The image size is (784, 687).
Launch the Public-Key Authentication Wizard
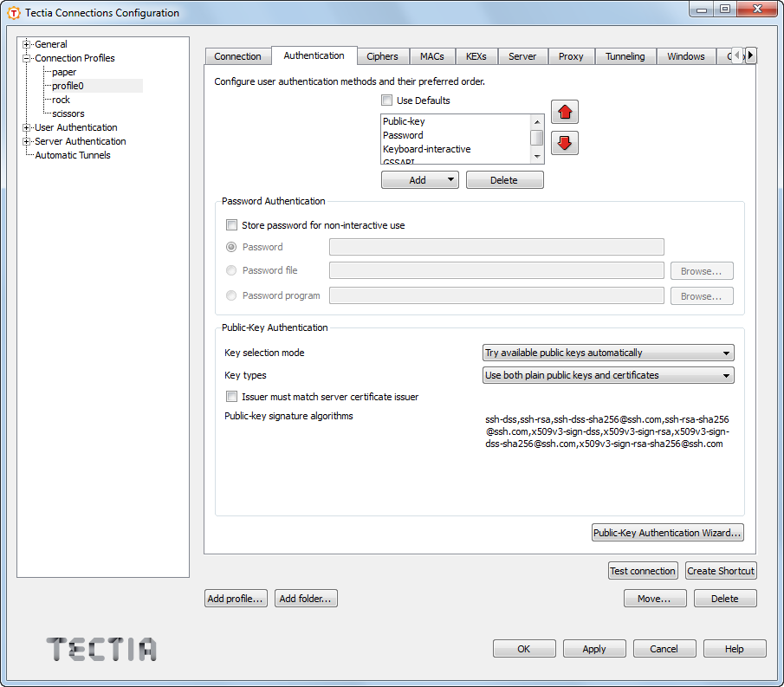coord(667,532)
